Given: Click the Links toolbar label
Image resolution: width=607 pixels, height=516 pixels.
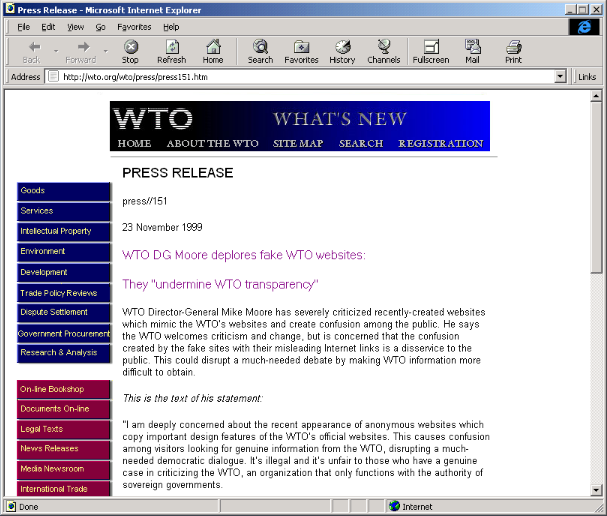Looking at the screenshot, I should click(x=587, y=77).
